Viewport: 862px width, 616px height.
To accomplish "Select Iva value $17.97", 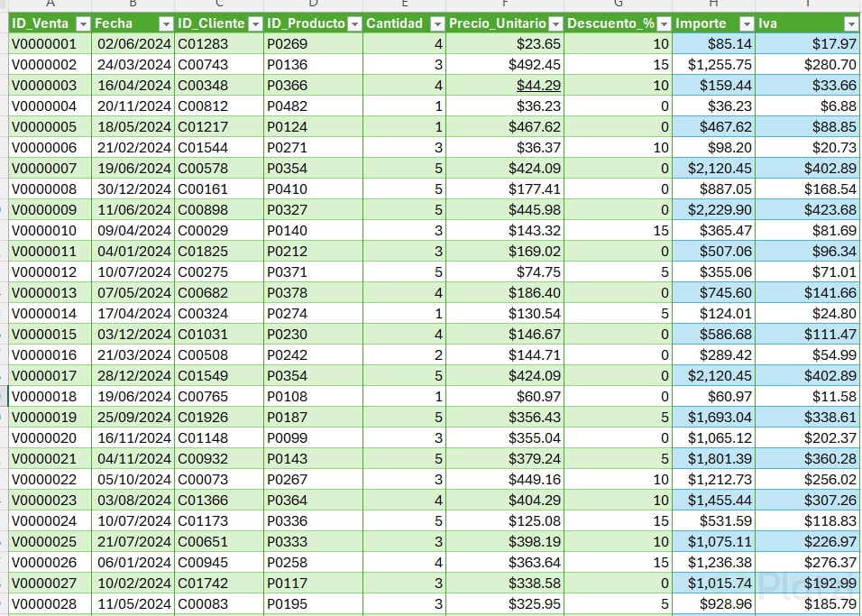I will (x=808, y=44).
